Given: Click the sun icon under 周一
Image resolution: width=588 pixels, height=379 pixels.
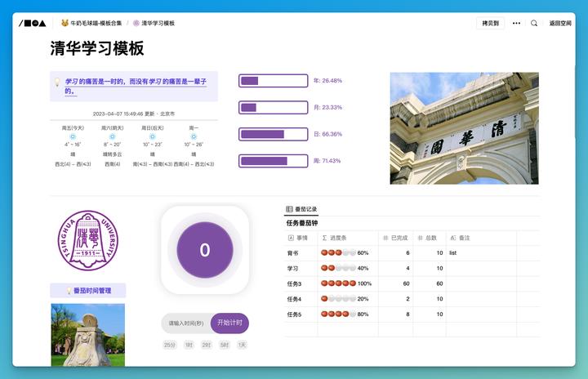Looking at the screenshot, I should (x=194, y=136).
